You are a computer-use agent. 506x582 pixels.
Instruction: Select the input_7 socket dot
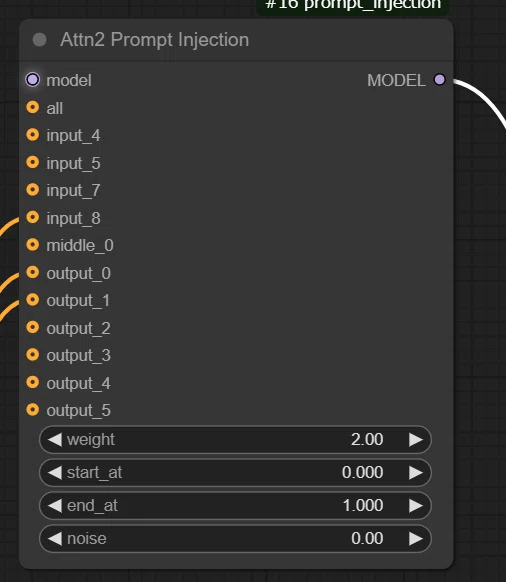pyautogui.click(x=33, y=190)
